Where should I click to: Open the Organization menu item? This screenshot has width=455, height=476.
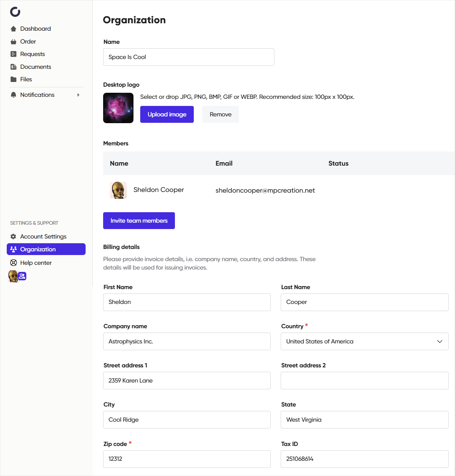(x=46, y=249)
